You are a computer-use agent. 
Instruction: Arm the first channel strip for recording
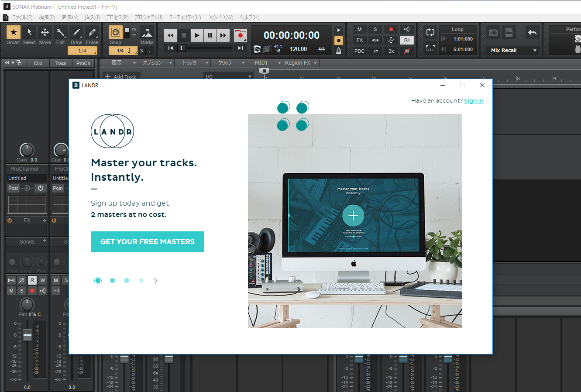(32, 291)
